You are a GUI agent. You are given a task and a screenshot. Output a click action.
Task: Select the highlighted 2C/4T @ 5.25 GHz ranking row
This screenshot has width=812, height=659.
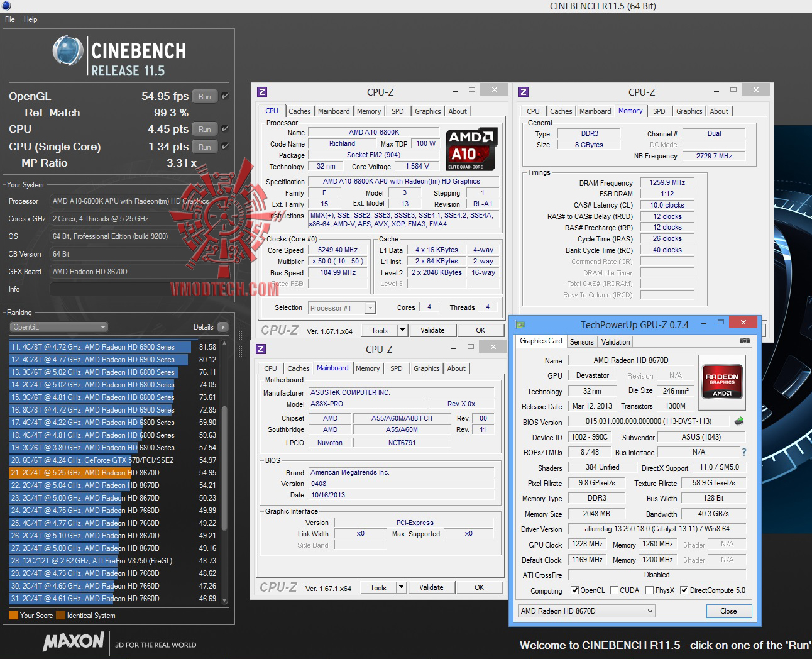pos(113,473)
